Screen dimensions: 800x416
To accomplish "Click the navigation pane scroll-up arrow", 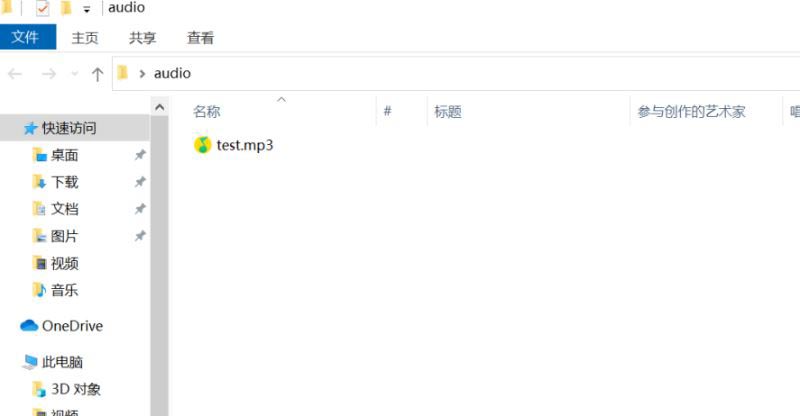I will [160, 107].
